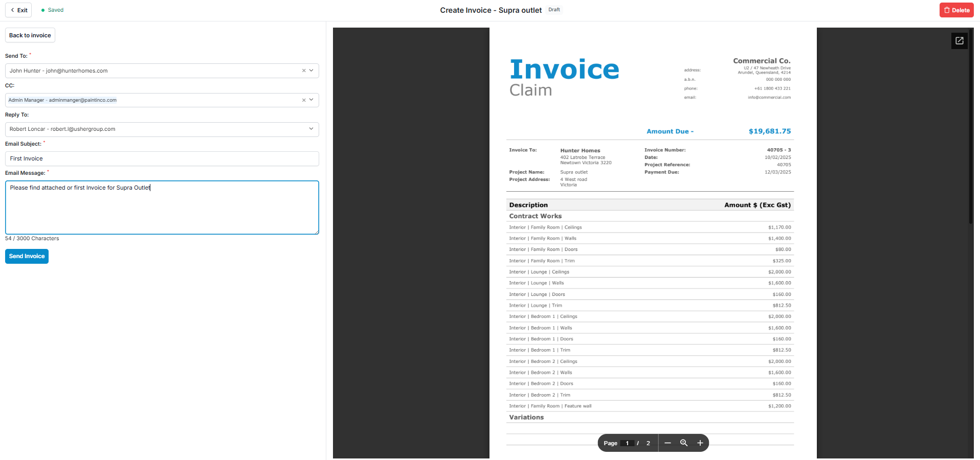This screenshot has width=980, height=460.
Task: Expand the CC recipients dropdown
Action: point(311,100)
